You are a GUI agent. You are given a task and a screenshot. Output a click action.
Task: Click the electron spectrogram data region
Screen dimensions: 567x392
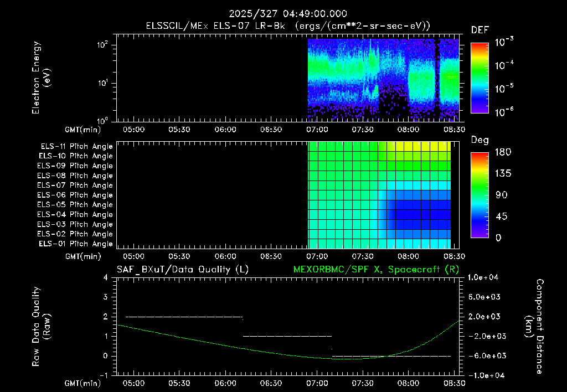click(383, 80)
